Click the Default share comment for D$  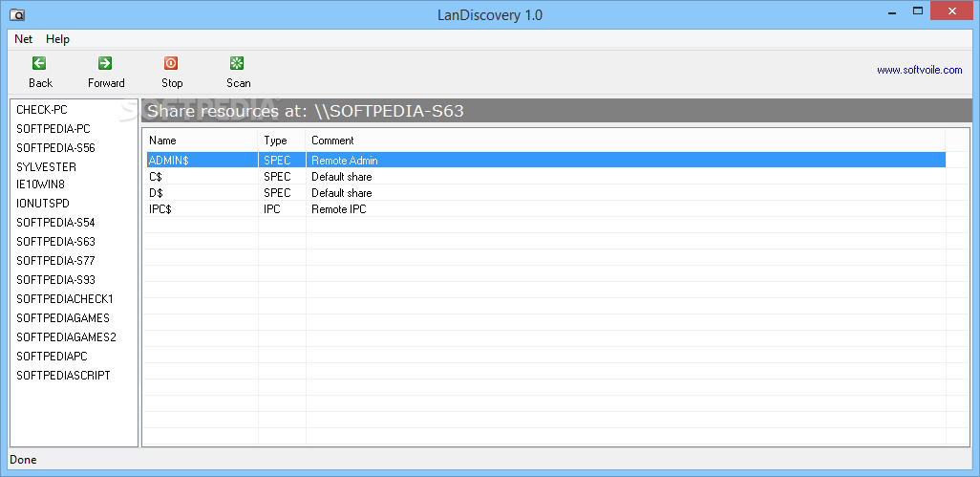coord(341,192)
